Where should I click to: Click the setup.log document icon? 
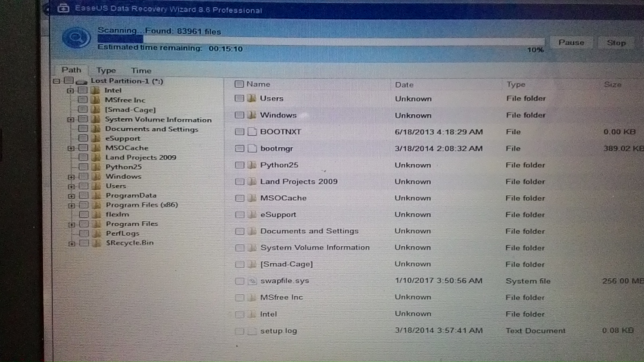(252, 331)
